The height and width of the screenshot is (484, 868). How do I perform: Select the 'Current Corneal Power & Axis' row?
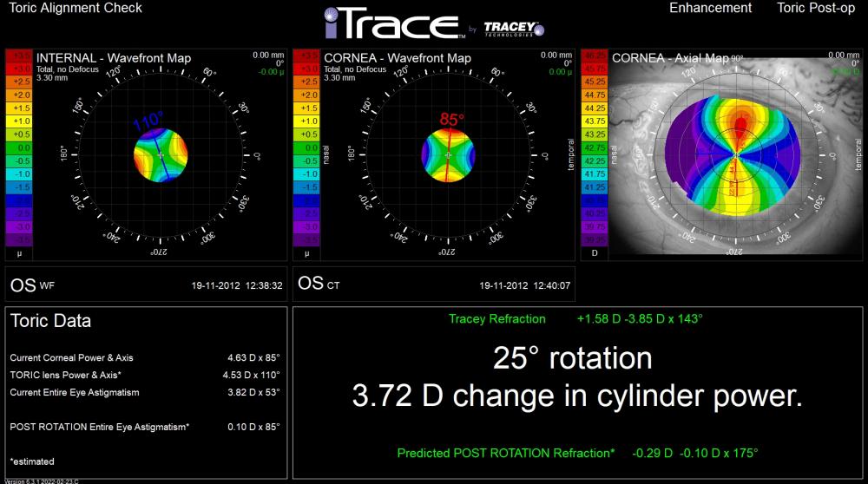[145, 358]
